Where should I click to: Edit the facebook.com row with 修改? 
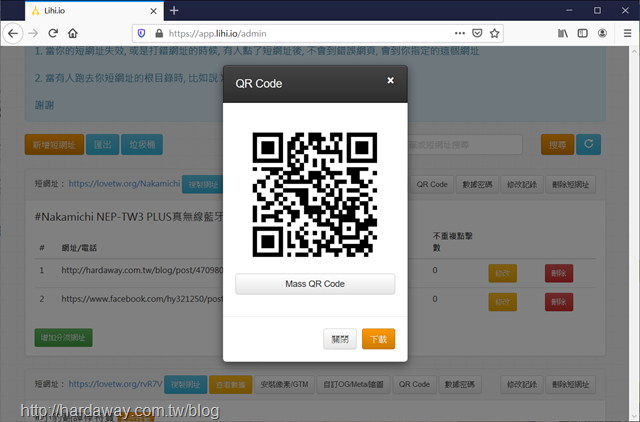point(503,302)
